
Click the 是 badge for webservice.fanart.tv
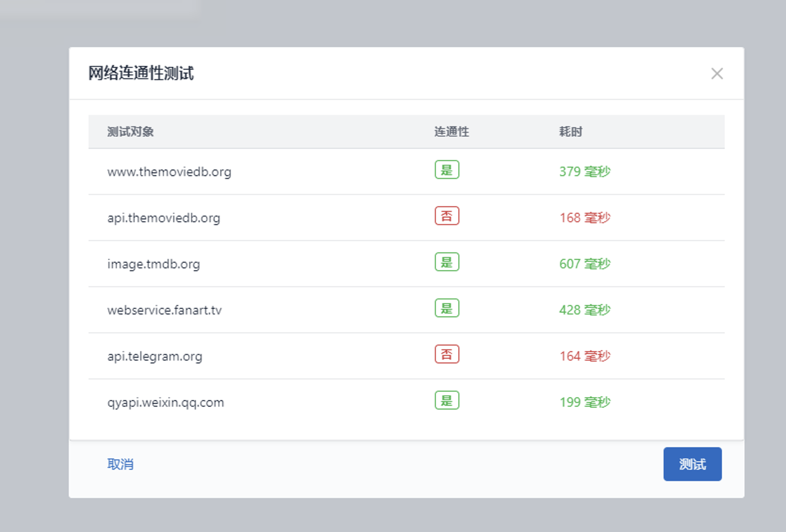pos(447,308)
